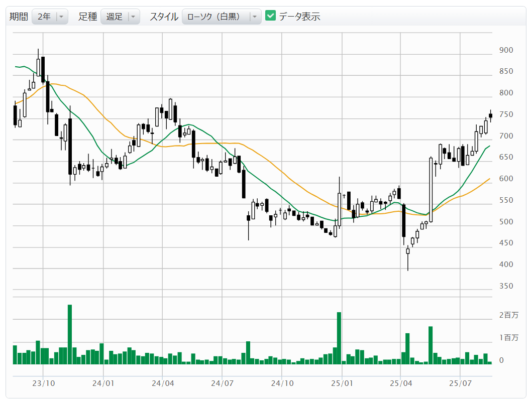Click the 23/10 date label on x-axis
Image resolution: width=532 pixels, height=401 pixels.
click(x=43, y=383)
